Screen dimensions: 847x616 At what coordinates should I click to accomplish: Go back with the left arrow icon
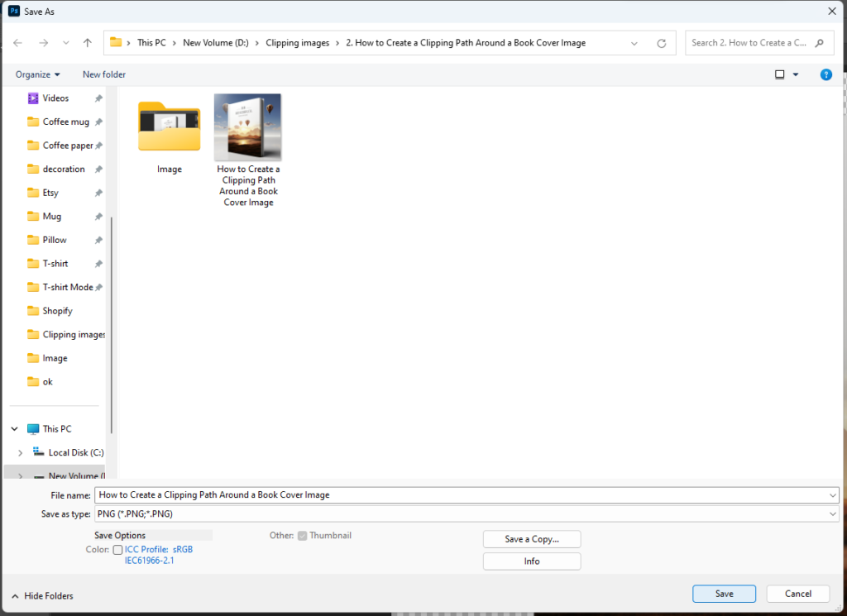coord(18,43)
